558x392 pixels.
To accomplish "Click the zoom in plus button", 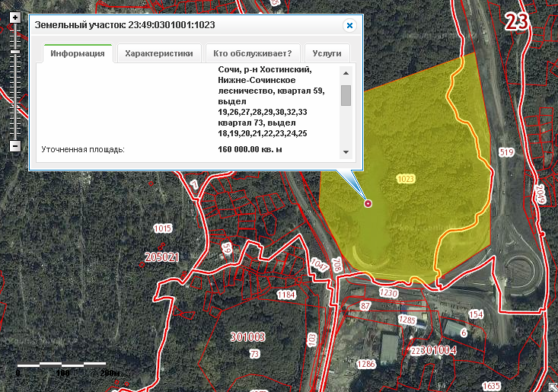I will click(14, 17).
